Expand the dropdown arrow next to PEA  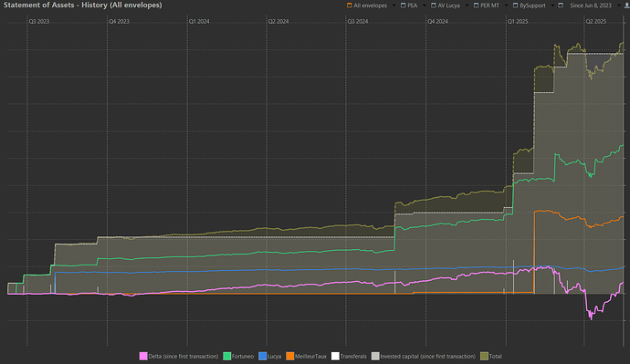point(425,5)
